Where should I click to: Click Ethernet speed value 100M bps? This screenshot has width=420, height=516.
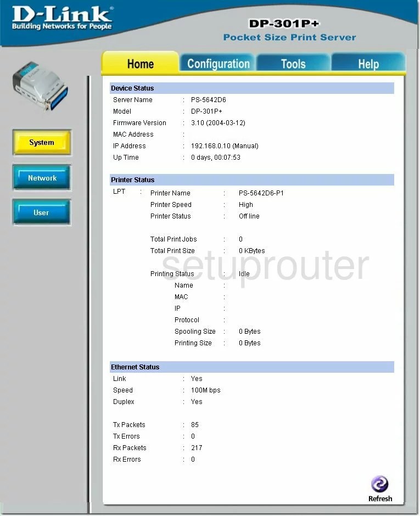(x=205, y=390)
